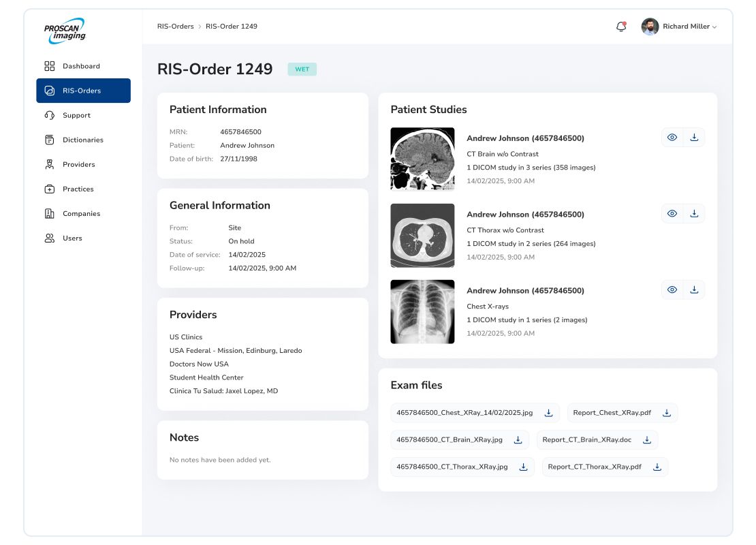Expand the Richard Miller user dropdown

click(689, 27)
